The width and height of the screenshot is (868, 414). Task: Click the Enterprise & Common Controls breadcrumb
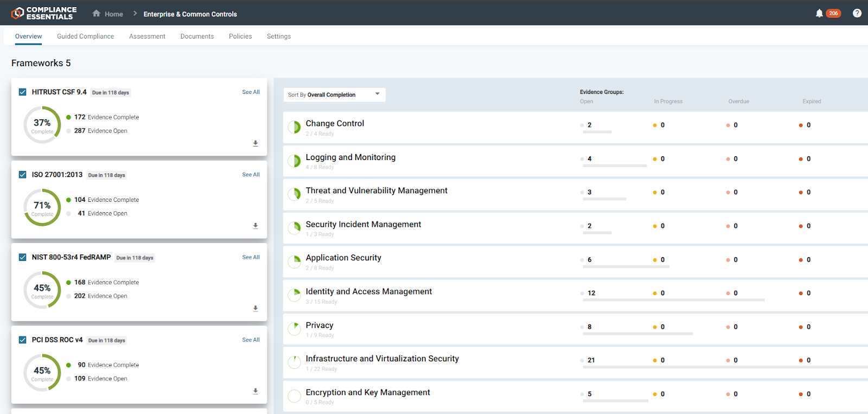point(190,14)
